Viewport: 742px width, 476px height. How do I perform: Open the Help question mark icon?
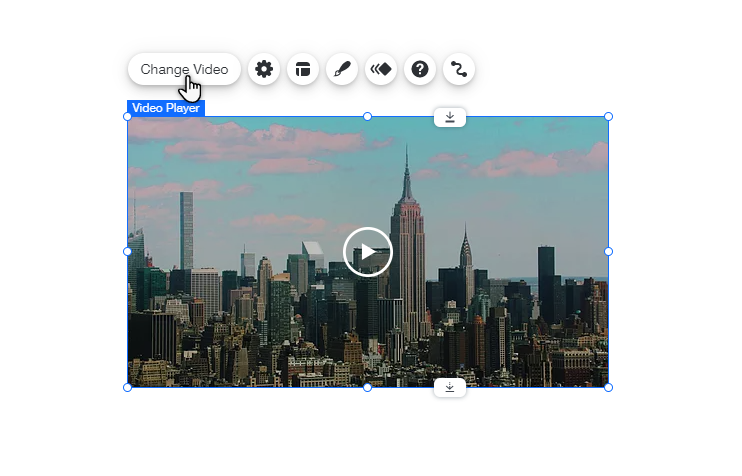pyautogui.click(x=420, y=69)
